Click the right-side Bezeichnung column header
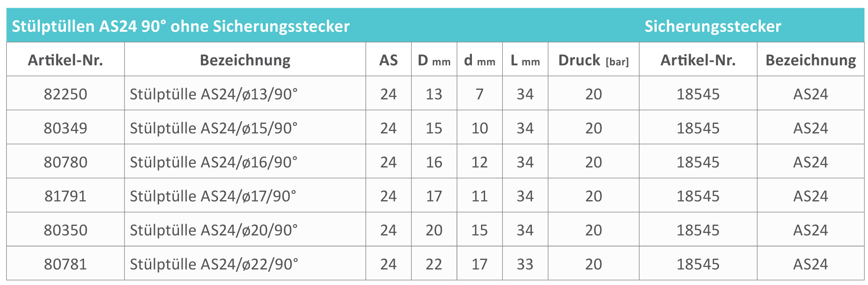 pyautogui.click(x=811, y=60)
